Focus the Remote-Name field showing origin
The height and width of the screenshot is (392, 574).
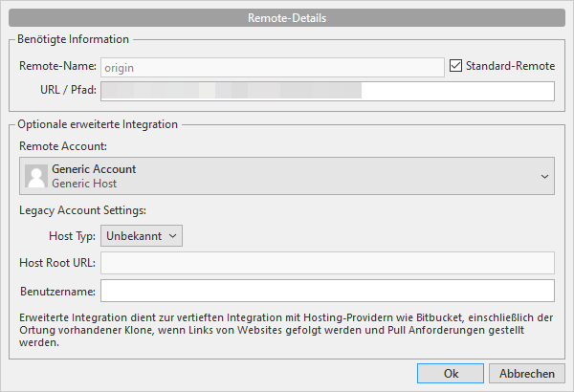click(x=273, y=68)
